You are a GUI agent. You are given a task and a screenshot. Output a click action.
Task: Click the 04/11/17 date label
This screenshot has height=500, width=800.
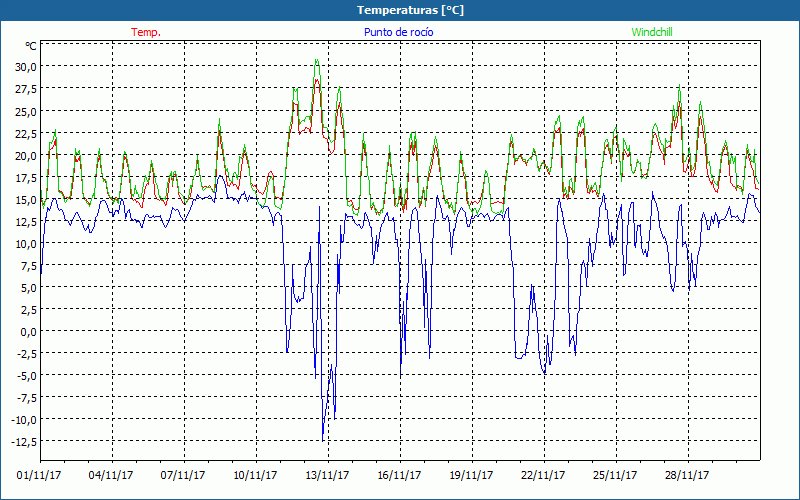click(111, 476)
